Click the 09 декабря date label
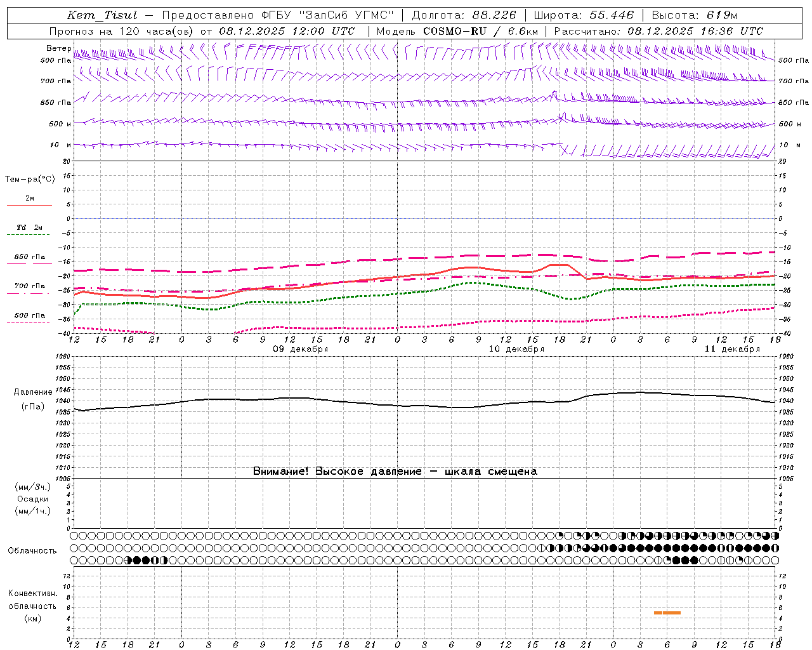812x650 pixels. point(301,349)
